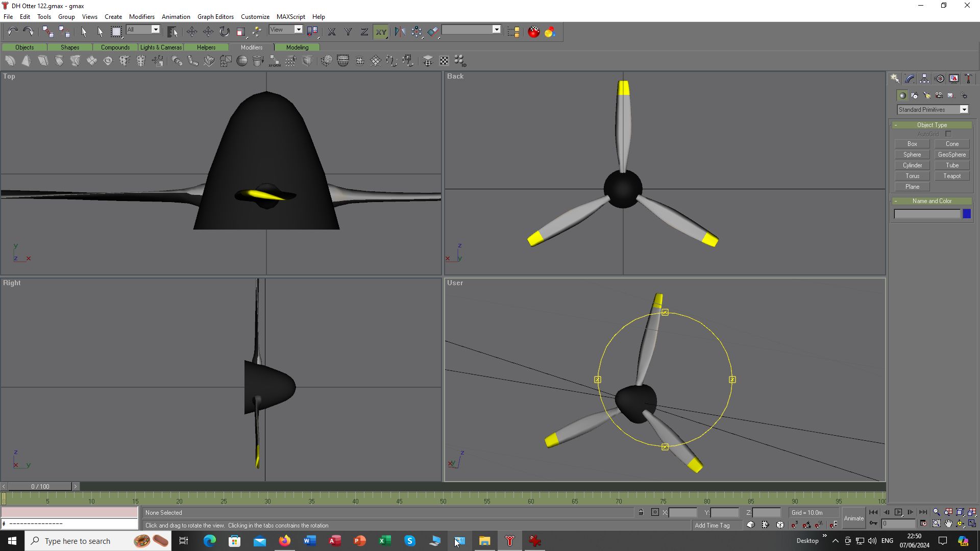The image size is (980, 551).
Task: Open the Standard Primitives dropdown
Action: tap(964, 110)
